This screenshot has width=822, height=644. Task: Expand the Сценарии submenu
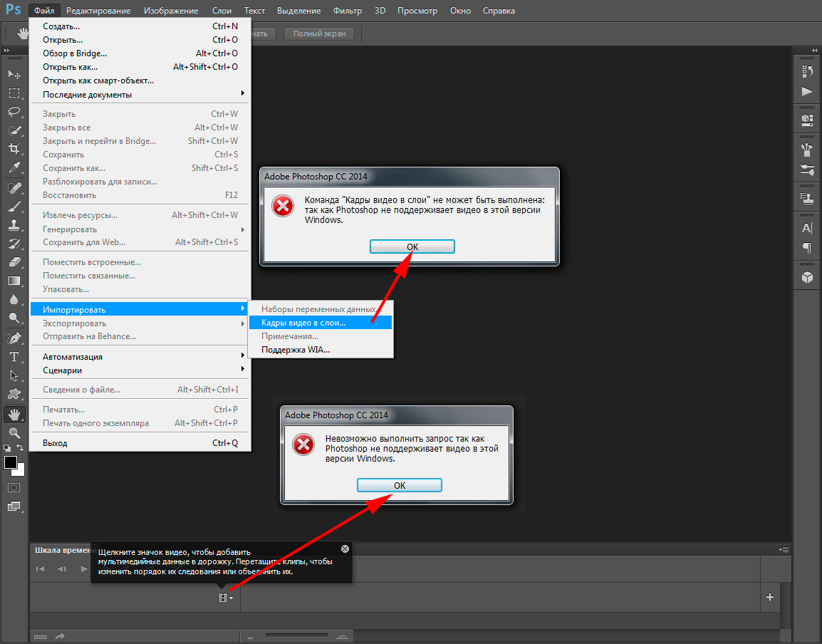[x=139, y=370]
